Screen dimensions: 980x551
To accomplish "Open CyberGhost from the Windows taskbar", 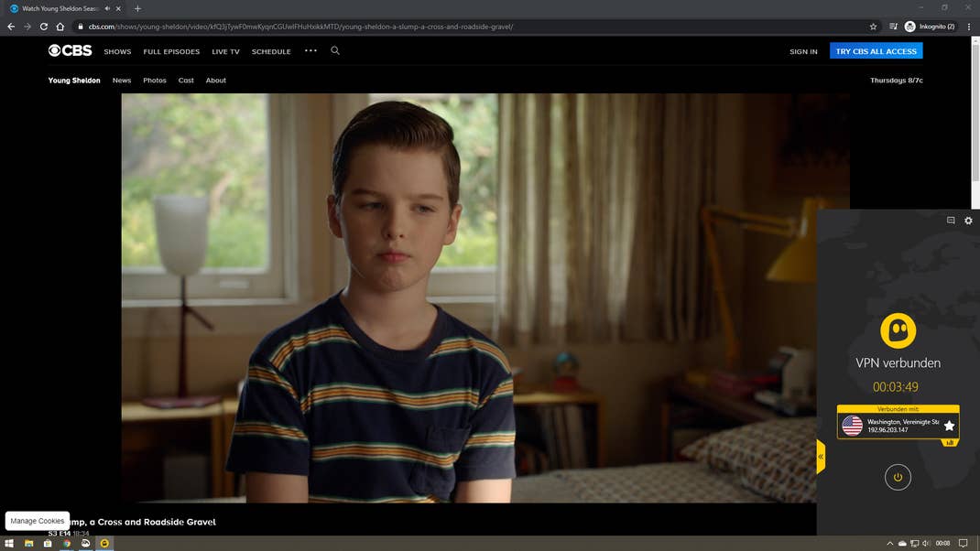I will click(104, 543).
